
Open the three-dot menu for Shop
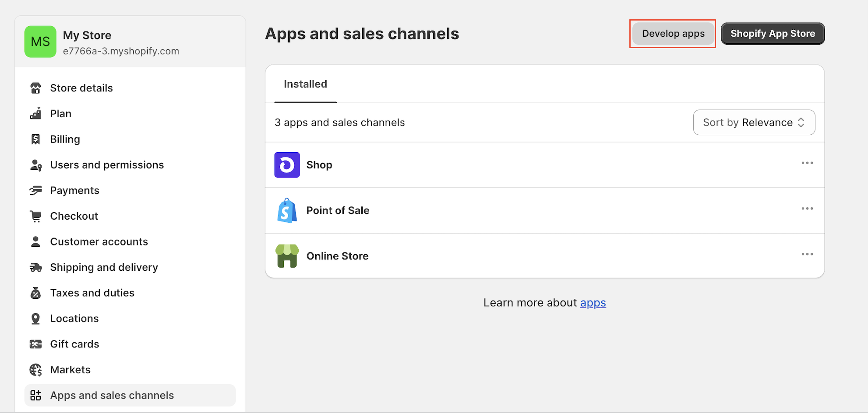point(807,163)
